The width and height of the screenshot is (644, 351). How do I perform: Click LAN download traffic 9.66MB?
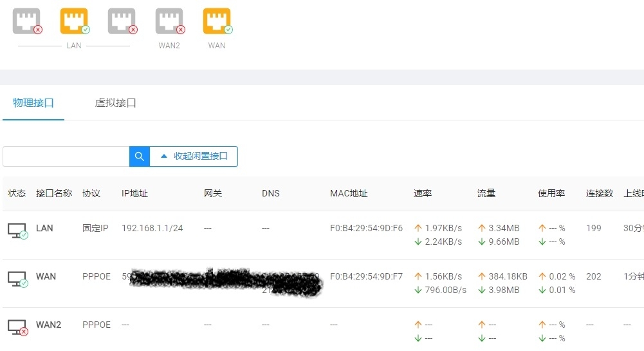(504, 242)
